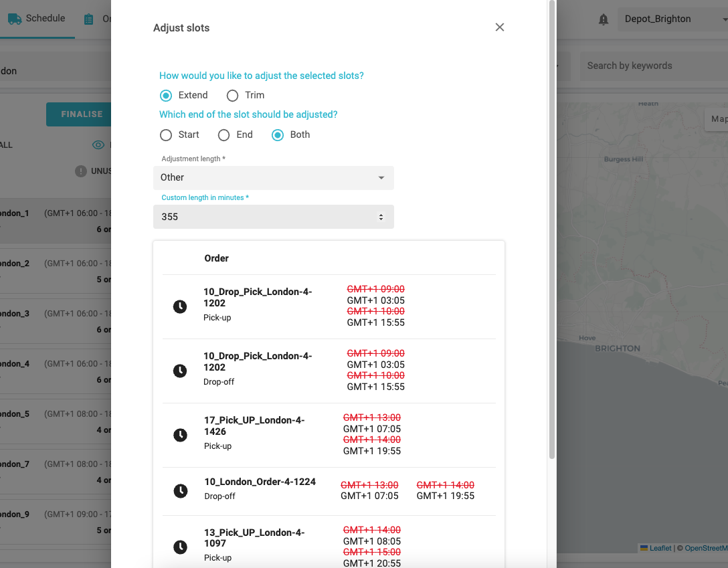Click the notification bell icon
The width and height of the screenshot is (728, 568).
click(604, 19)
